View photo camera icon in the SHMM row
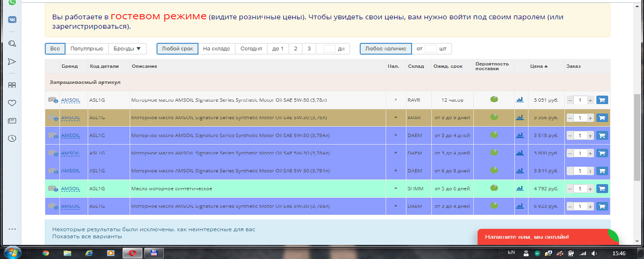The height and width of the screenshot is (259, 644). point(52,188)
